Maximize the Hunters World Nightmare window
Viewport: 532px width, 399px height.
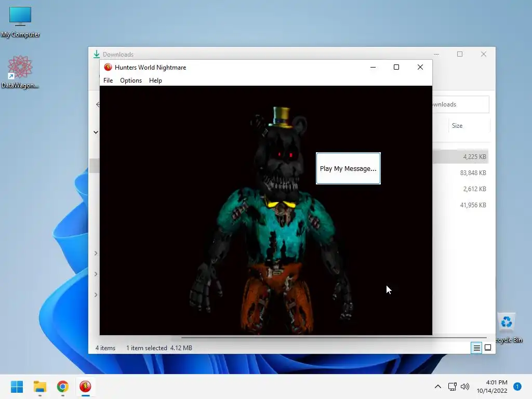tap(396, 67)
